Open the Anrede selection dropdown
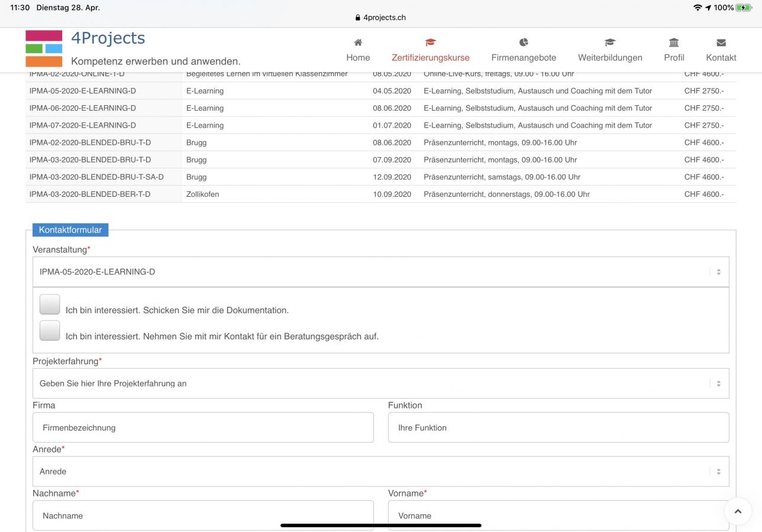 [380, 472]
